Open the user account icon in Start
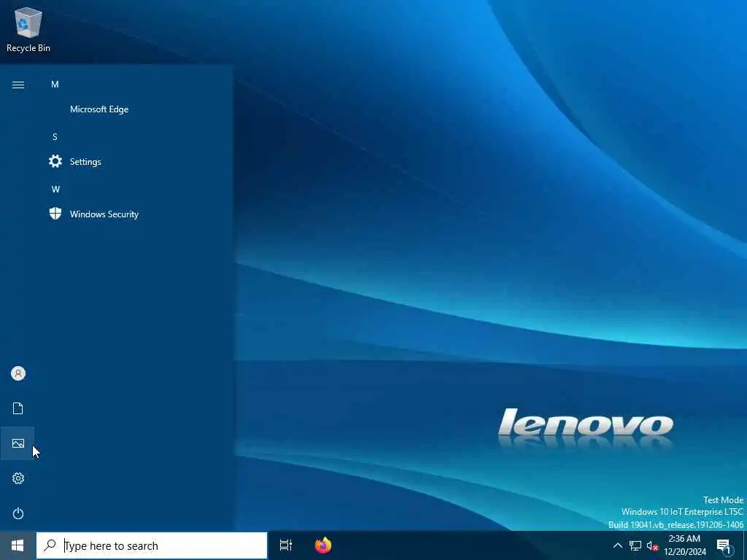 tap(18, 373)
